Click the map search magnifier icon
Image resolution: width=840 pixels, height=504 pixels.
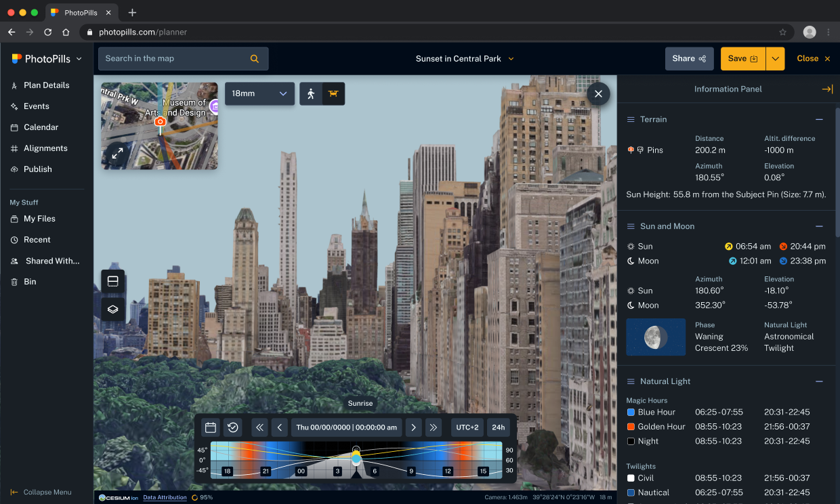(x=255, y=59)
